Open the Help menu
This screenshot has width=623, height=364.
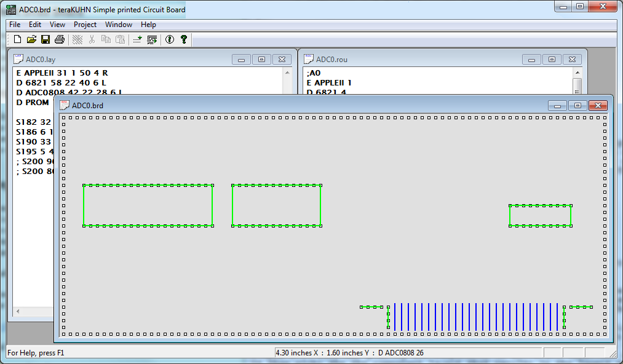click(x=148, y=25)
